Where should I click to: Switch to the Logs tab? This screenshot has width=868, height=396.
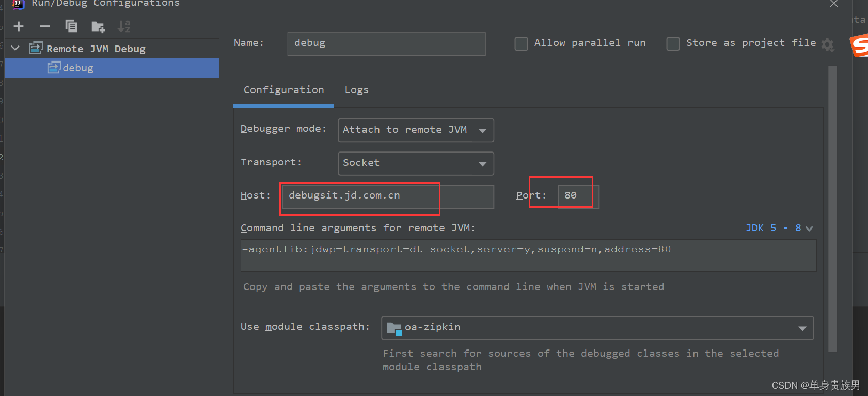357,90
